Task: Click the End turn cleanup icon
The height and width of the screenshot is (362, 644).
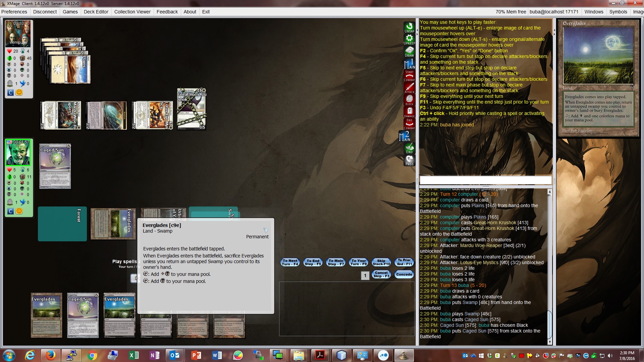Action: click(409, 148)
